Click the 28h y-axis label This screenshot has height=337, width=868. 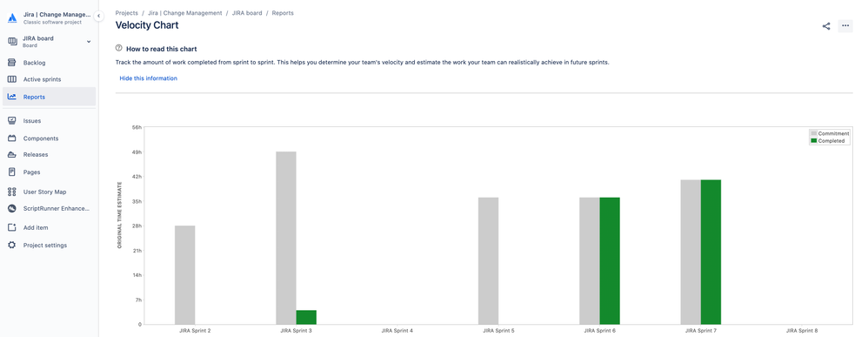coord(137,226)
